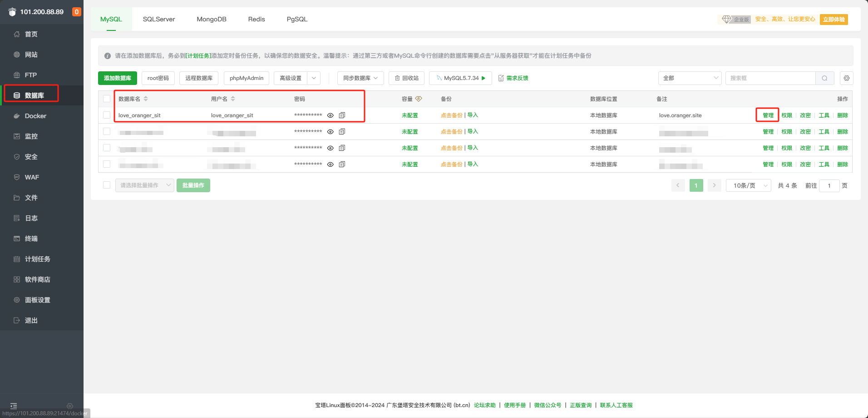The height and width of the screenshot is (418, 868).
Task: Check the checkbox beside 请选择批量操作
Action: (107, 185)
